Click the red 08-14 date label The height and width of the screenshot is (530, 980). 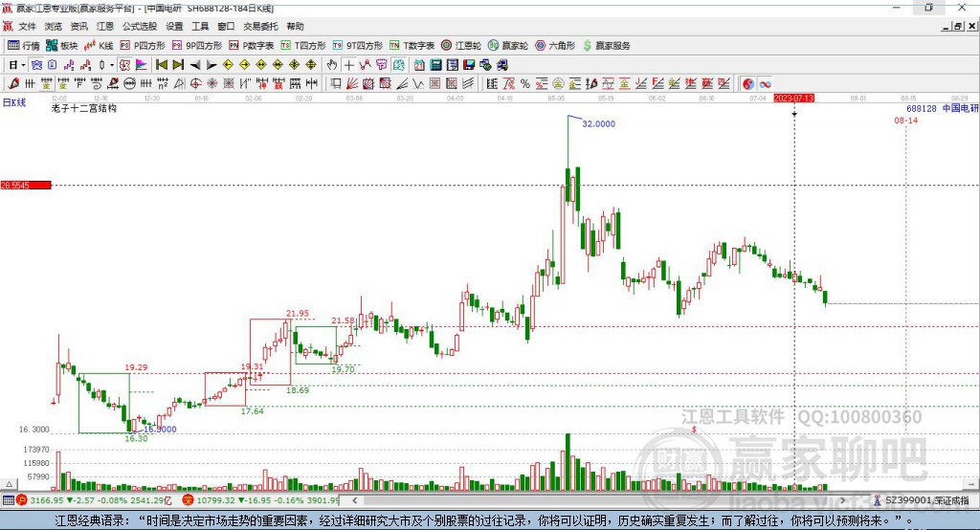click(x=905, y=120)
